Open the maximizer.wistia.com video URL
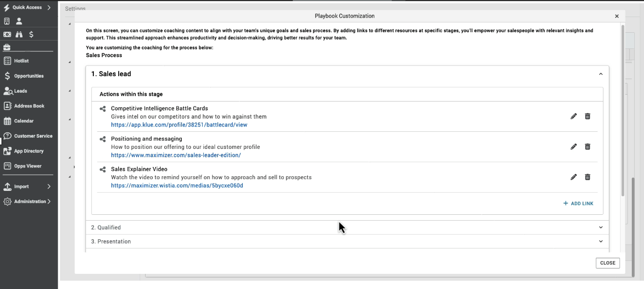644x289 pixels. [x=177, y=186]
